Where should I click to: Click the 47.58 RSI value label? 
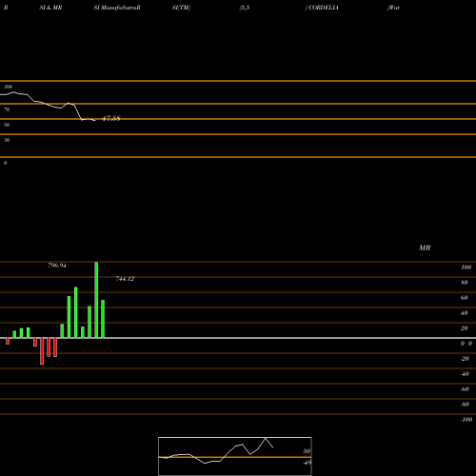tap(111, 118)
